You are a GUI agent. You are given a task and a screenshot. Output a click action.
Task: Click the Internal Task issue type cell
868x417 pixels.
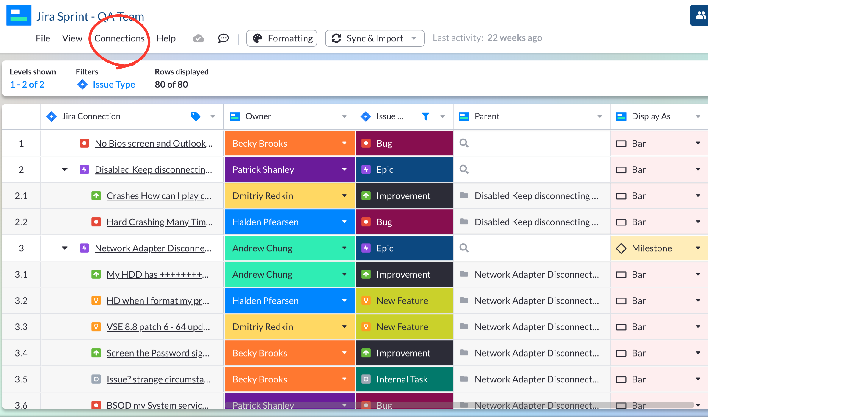pyautogui.click(x=404, y=379)
